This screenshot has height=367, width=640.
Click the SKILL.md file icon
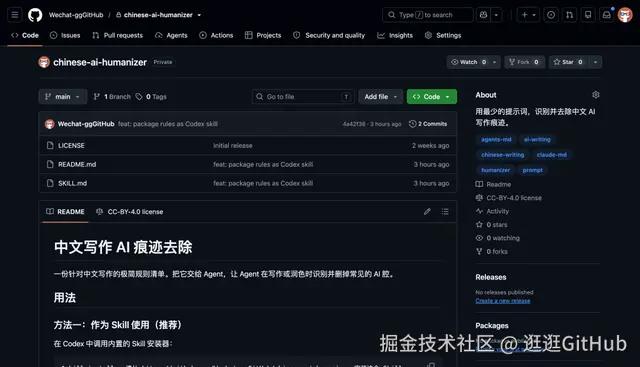[x=50, y=183]
